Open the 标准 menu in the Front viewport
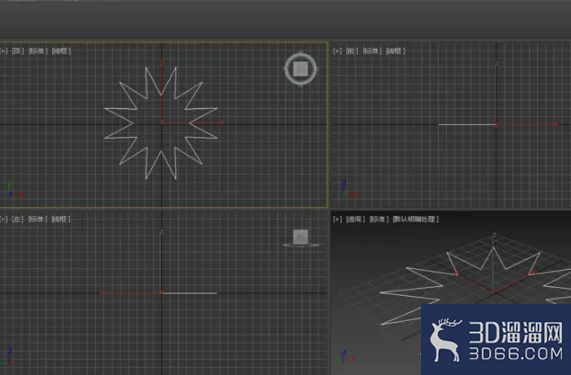 click(x=372, y=51)
